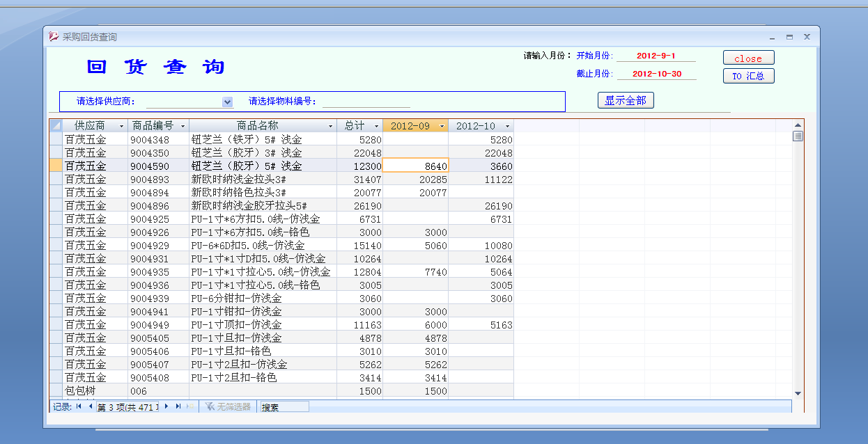
Task: Maximize the 采购回货查询 window
Action: 789,37
